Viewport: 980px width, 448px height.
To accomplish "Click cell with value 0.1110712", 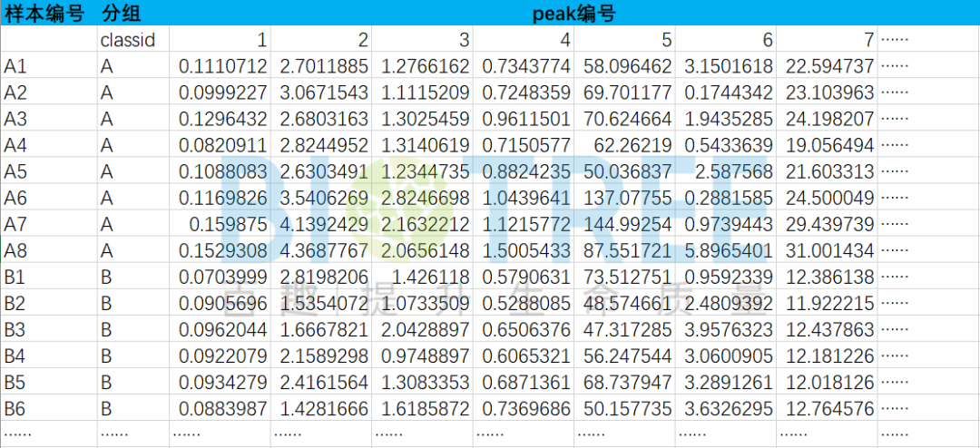I will 222,66.
